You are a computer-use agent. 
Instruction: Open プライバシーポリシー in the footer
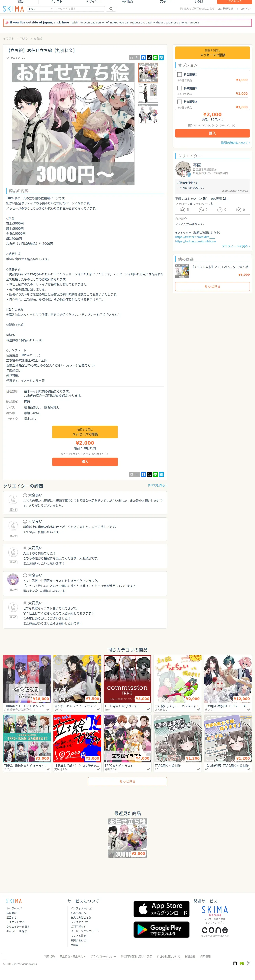103,956
